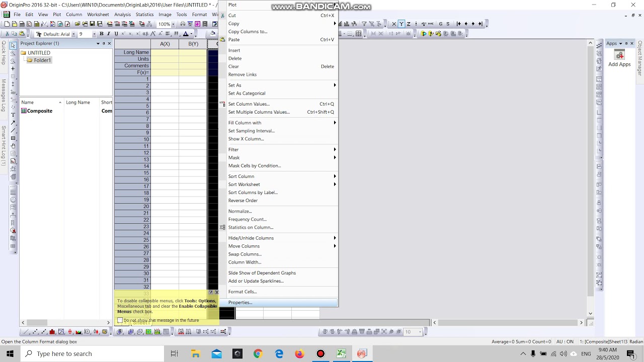Select column header B(Y)
The height and width of the screenshot is (362, 644).
coord(193,44)
